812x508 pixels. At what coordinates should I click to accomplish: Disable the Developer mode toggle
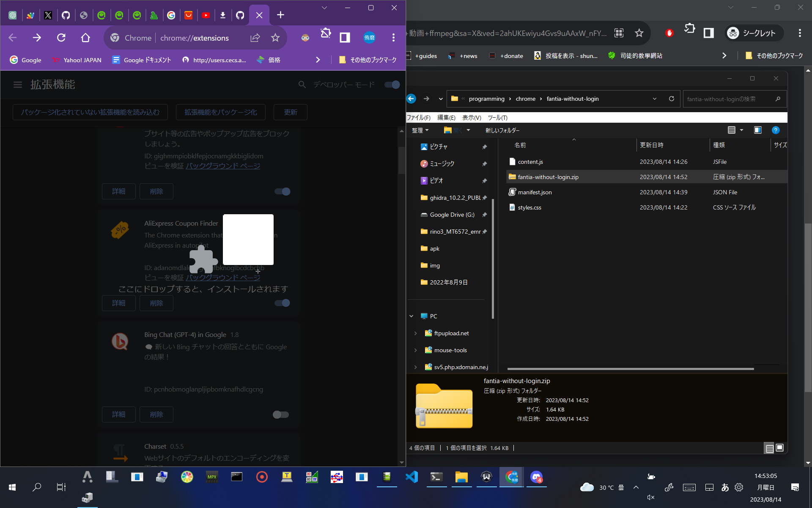[391, 85]
